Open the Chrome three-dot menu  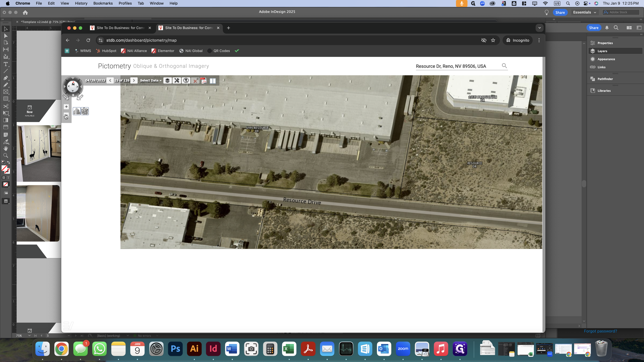point(539,40)
